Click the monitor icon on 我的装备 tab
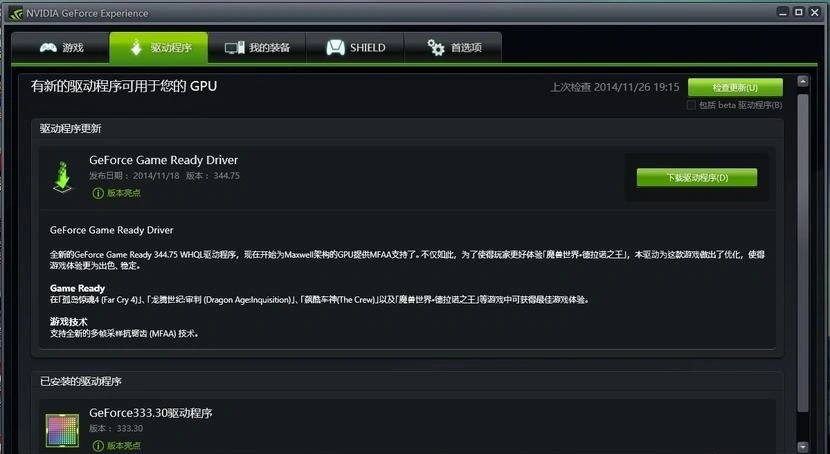Image resolution: width=830 pixels, height=454 pixels. tap(234, 48)
